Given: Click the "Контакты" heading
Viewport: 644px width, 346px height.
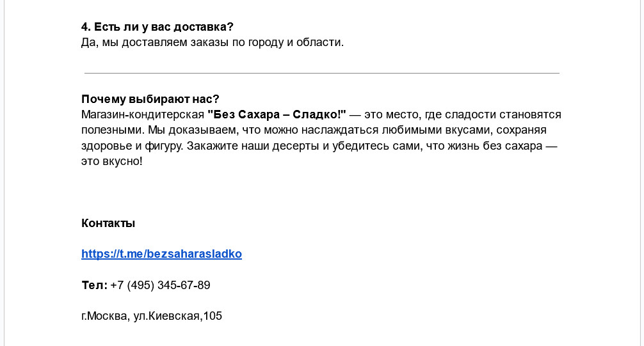Looking at the screenshot, I should coord(108,223).
